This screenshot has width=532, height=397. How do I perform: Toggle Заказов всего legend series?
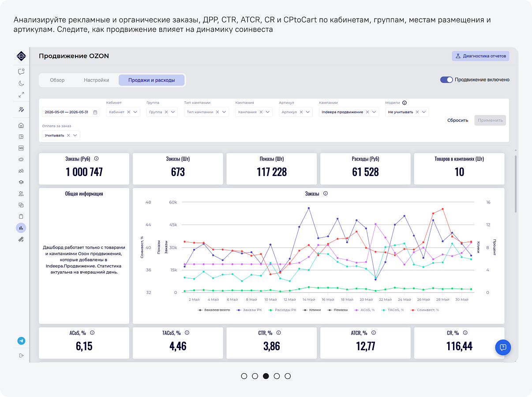pos(214,310)
